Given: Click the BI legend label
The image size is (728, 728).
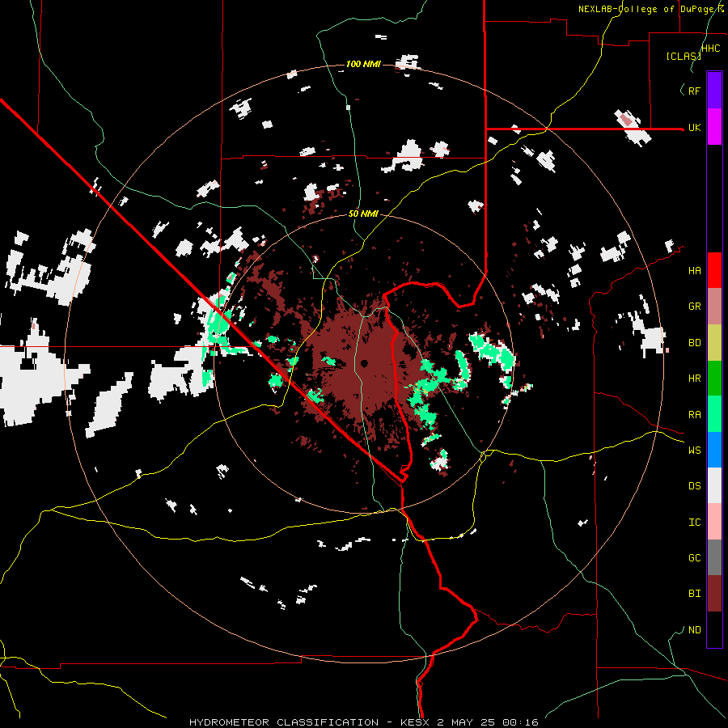Looking at the screenshot, I should [694, 594].
